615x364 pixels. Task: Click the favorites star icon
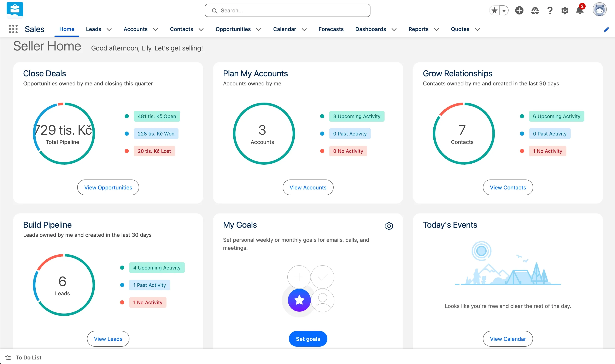[494, 10]
